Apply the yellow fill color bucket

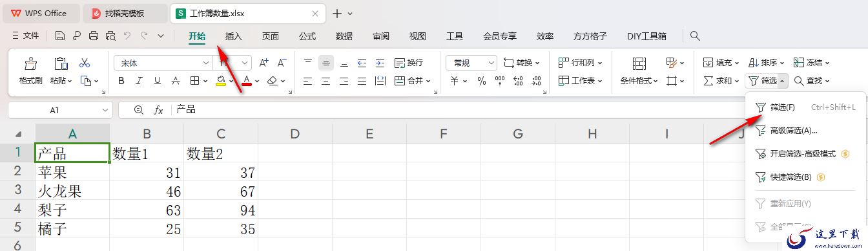point(221,81)
